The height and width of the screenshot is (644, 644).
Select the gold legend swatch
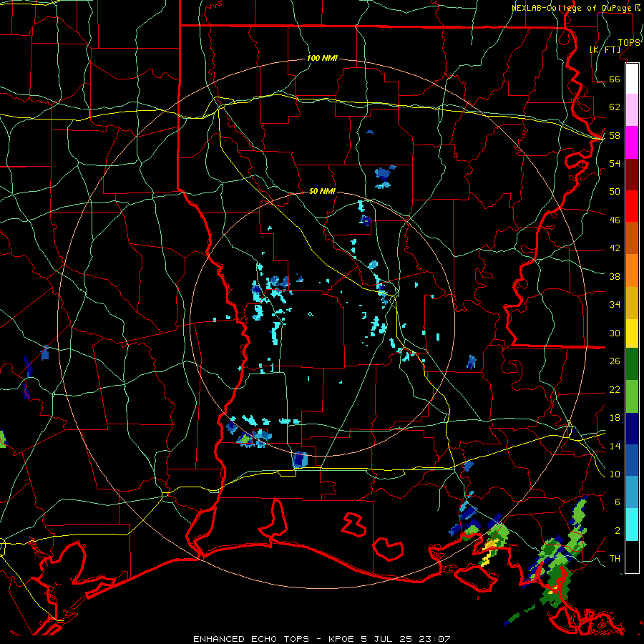point(632,303)
